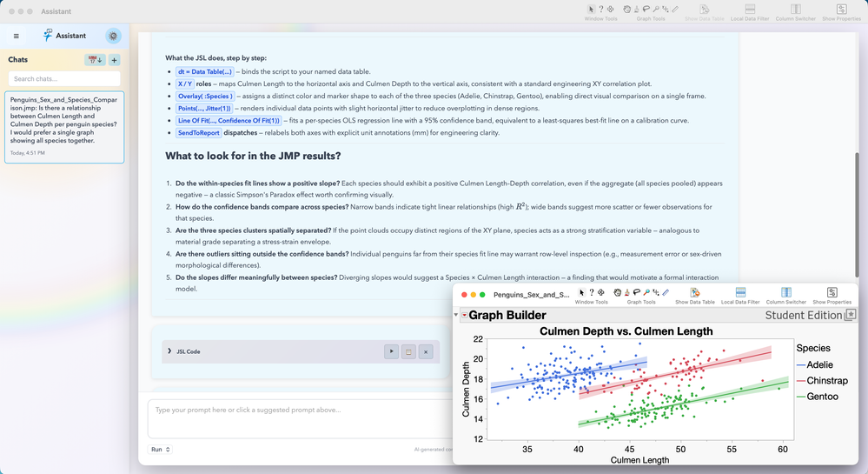Collapse Graph Builder outline disclosure triangle
868x474 pixels.
tap(456, 315)
